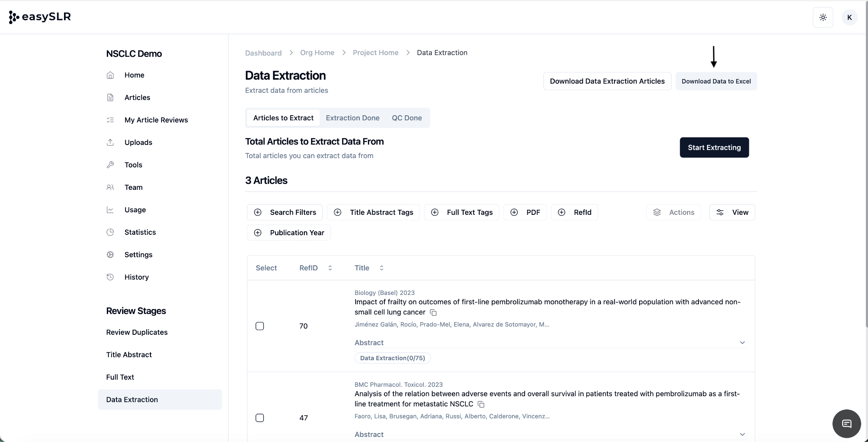This screenshot has width=868, height=442.
Task: Copy title of frailty article via copy icon
Action: [433, 312]
